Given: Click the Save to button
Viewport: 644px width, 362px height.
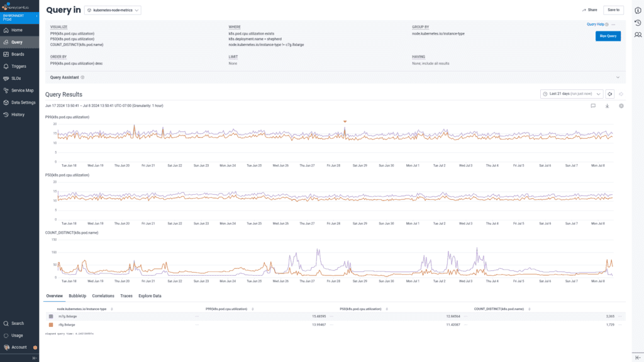Looking at the screenshot, I should coord(613,10).
